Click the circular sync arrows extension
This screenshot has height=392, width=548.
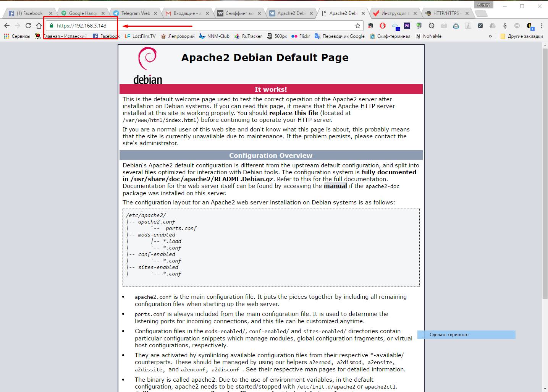click(x=432, y=26)
